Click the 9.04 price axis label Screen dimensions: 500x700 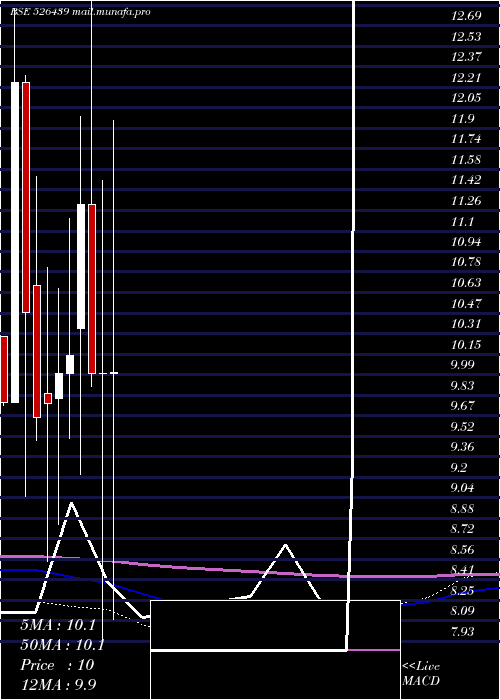tap(463, 489)
